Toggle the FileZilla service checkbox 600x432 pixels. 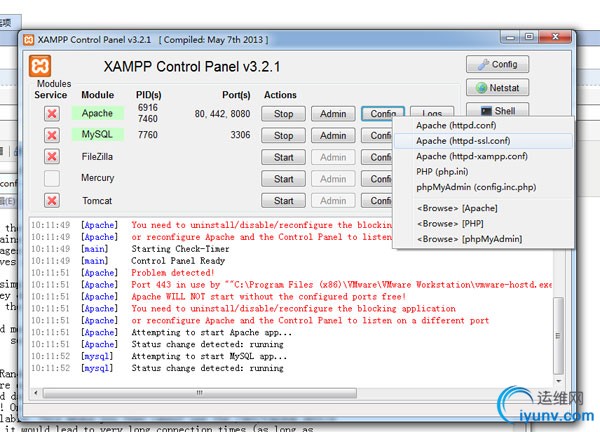click(52, 156)
